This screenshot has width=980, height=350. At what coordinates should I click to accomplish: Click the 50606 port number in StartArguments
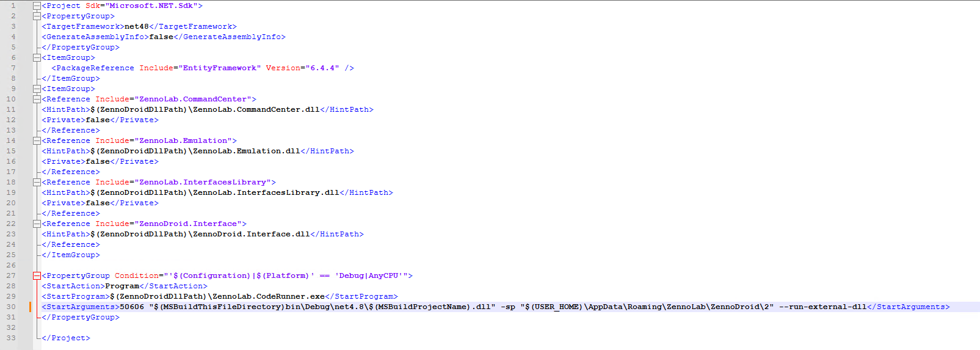click(x=132, y=307)
